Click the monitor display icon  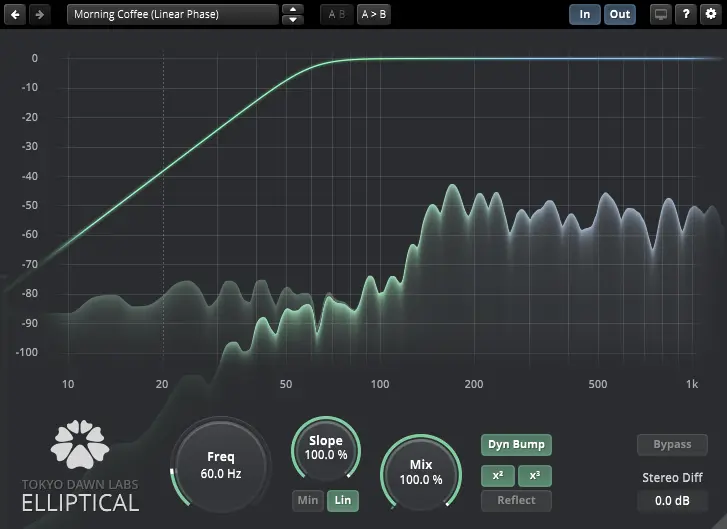click(661, 14)
